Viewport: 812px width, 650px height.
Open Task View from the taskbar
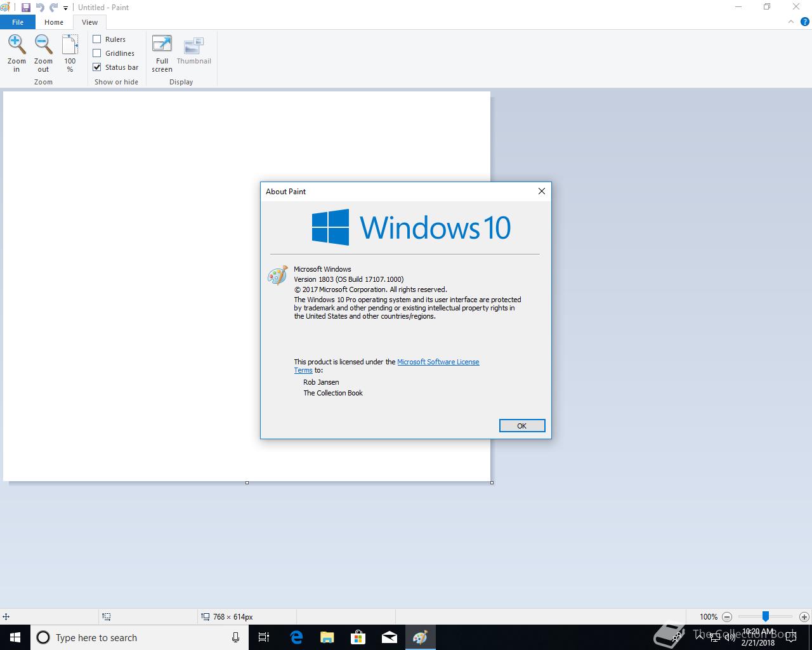click(264, 637)
